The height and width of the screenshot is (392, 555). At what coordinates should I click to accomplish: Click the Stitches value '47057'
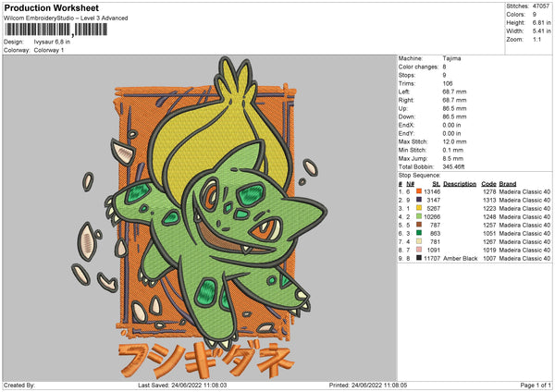[x=541, y=6]
